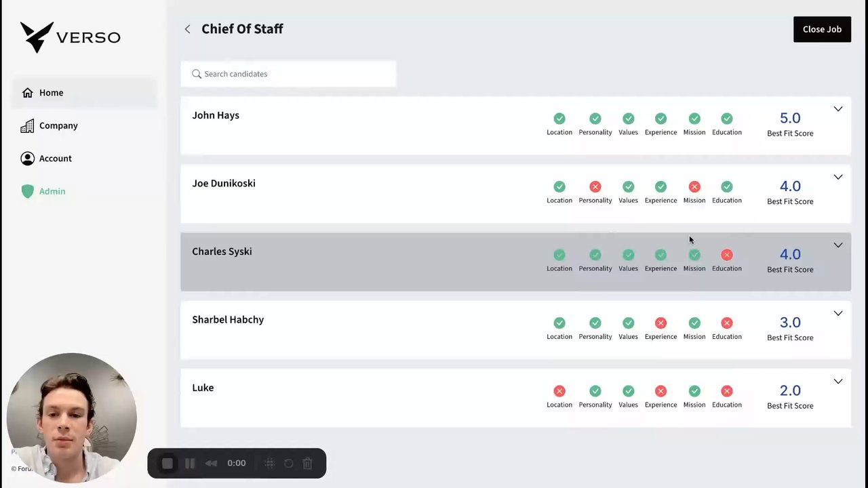Restart the recording with the circular arrow icon
868x488 pixels.
[288, 464]
